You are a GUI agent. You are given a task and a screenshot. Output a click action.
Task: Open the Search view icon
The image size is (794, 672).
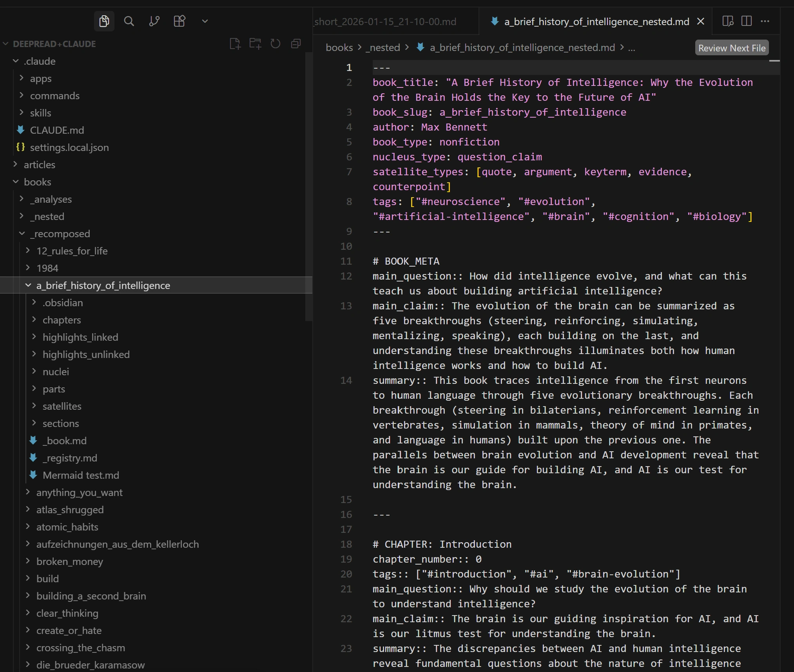129,21
